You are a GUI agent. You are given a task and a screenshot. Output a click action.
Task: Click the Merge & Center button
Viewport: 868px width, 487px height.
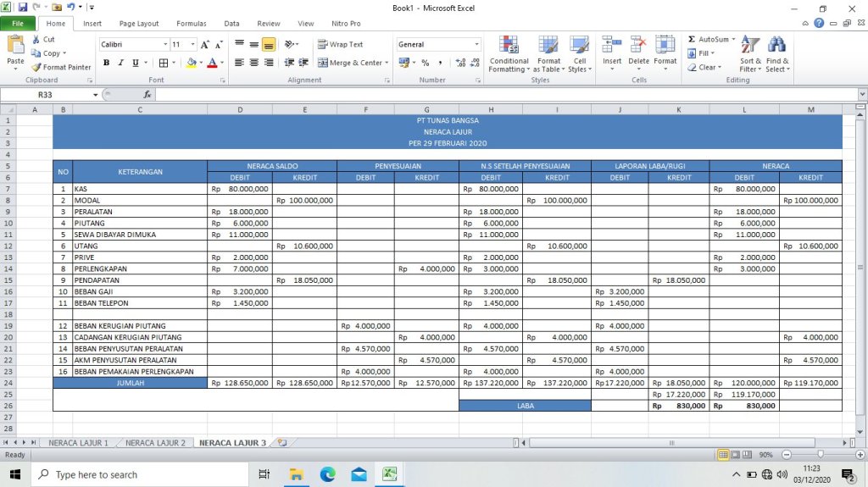(x=351, y=63)
